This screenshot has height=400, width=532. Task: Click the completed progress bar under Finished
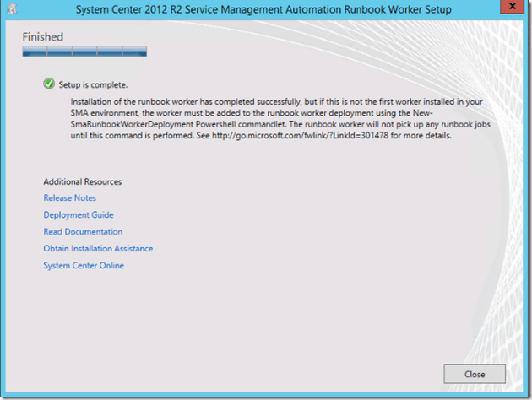(x=84, y=51)
